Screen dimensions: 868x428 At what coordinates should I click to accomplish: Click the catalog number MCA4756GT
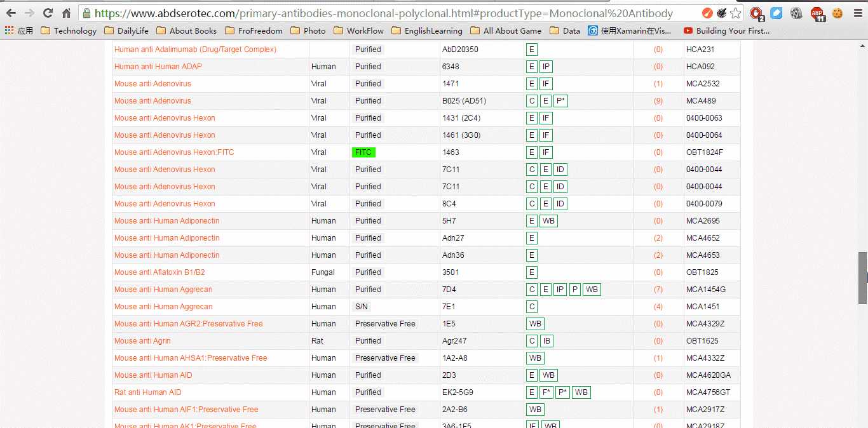point(709,392)
